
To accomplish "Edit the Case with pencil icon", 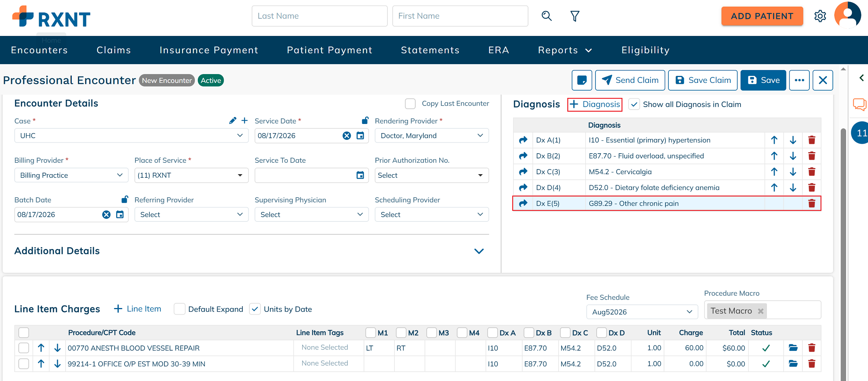I will (233, 121).
